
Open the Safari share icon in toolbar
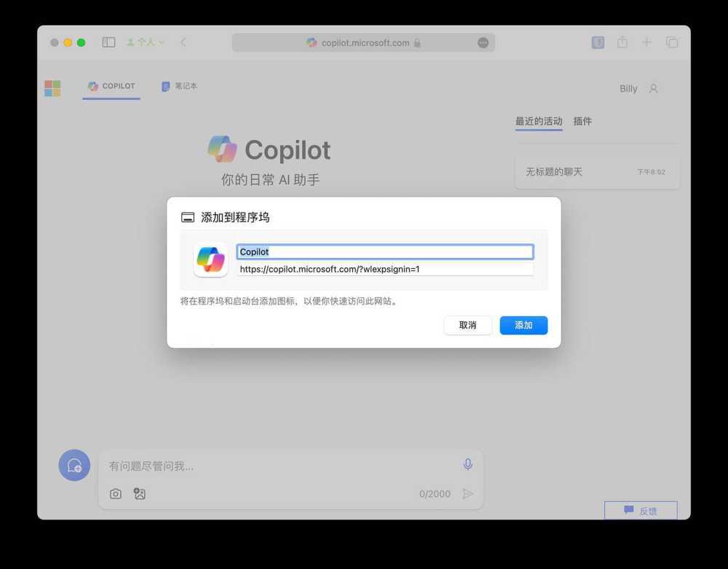pos(622,42)
